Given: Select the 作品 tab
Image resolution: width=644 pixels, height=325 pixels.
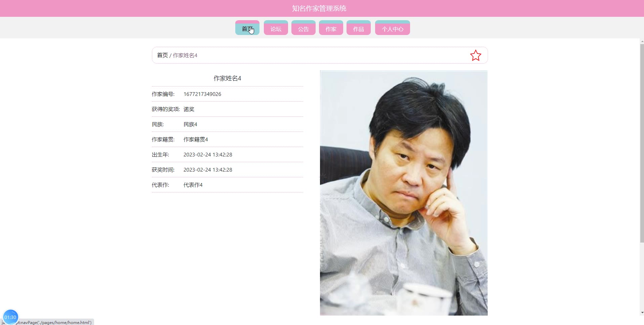Looking at the screenshot, I should tap(359, 28).
